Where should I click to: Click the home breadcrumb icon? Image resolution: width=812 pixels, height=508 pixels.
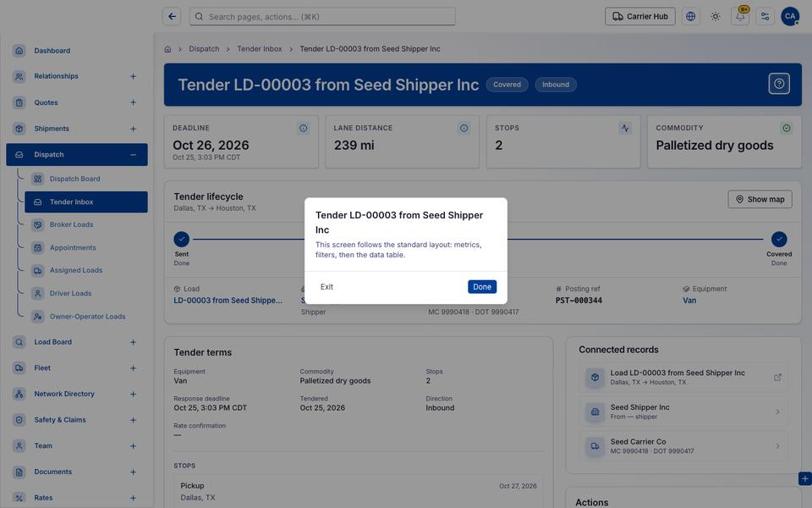tap(167, 49)
